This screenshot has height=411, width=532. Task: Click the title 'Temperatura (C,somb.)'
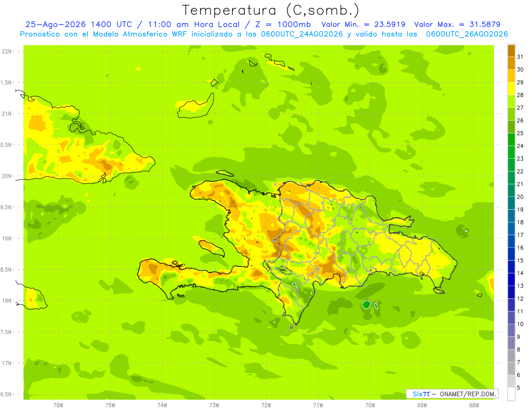(271, 10)
